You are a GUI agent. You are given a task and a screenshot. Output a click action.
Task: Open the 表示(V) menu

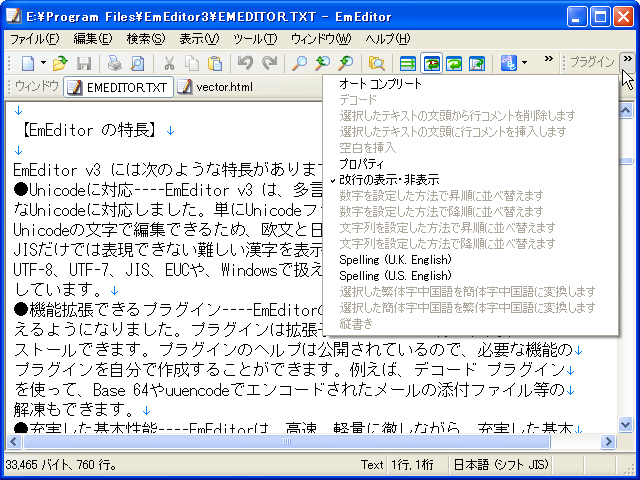click(x=199, y=39)
